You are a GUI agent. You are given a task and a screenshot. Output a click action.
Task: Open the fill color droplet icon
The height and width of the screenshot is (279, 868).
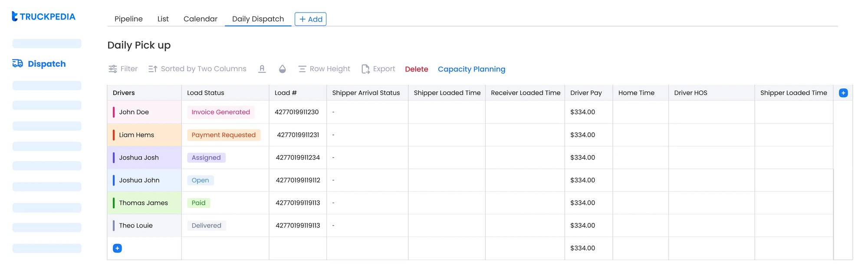click(x=283, y=69)
